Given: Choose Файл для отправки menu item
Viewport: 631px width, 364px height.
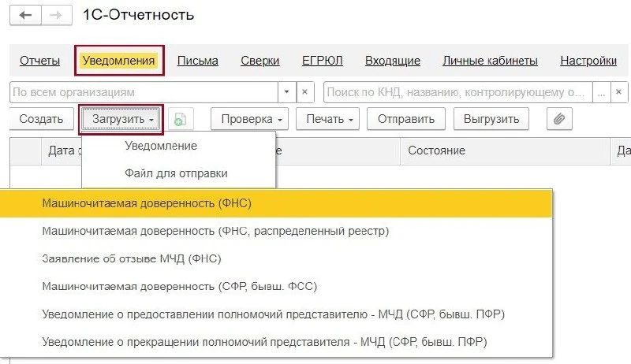Looking at the screenshot, I should click(179, 173).
